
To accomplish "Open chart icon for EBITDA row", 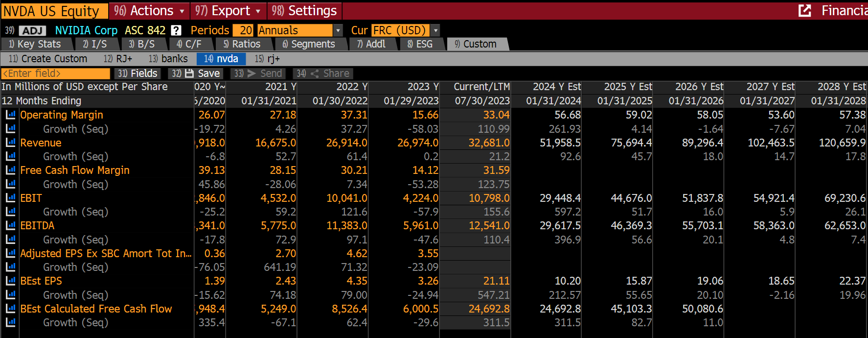I will (10, 225).
